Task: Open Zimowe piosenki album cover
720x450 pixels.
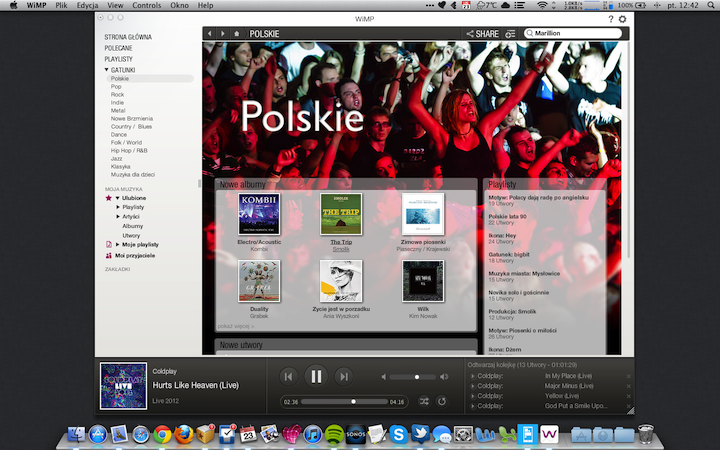Action: 423,214
